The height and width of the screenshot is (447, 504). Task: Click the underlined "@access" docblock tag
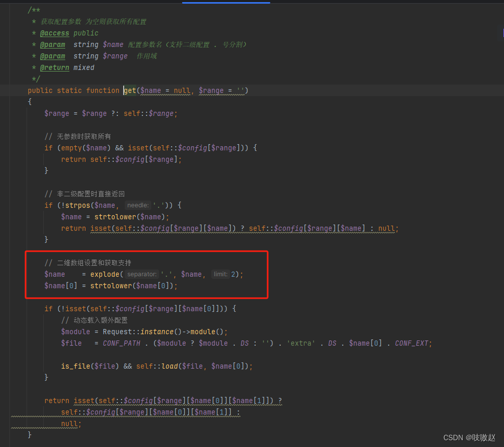point(54,33)
